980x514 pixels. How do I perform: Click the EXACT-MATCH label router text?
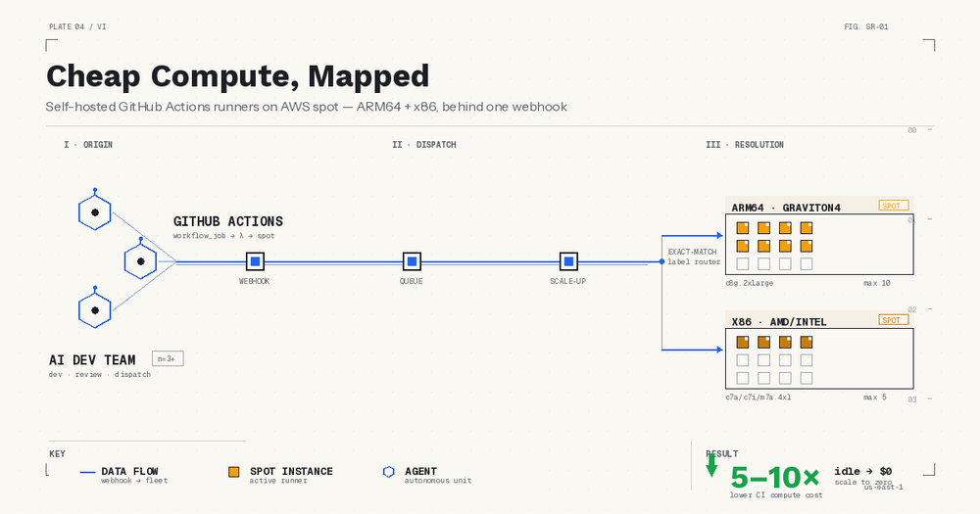pyautogui.click(x=693, y=257)
